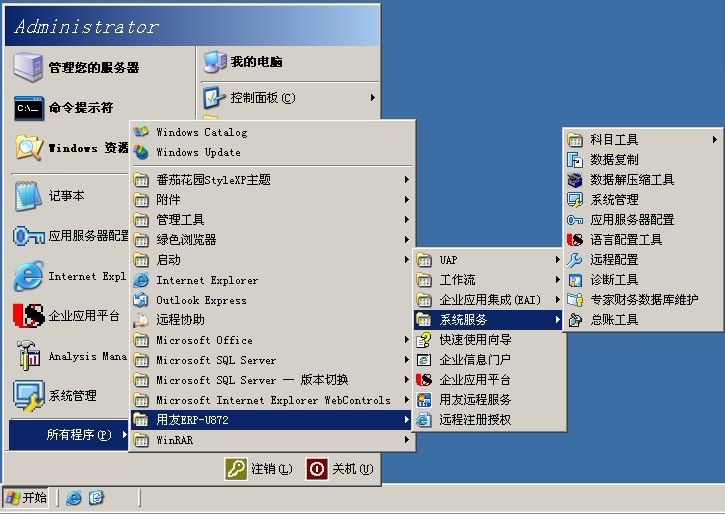The width and height of the screenshot is (725, 515).
Task: Expand 企业应用集成(EAI) submenu
Action: (x=488, y=300)
